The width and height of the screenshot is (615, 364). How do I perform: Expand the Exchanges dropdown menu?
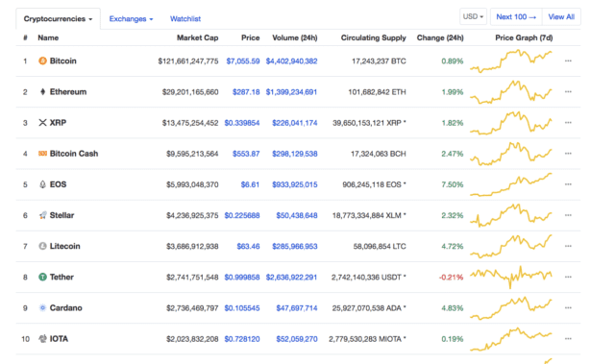(x=131, y=19)
